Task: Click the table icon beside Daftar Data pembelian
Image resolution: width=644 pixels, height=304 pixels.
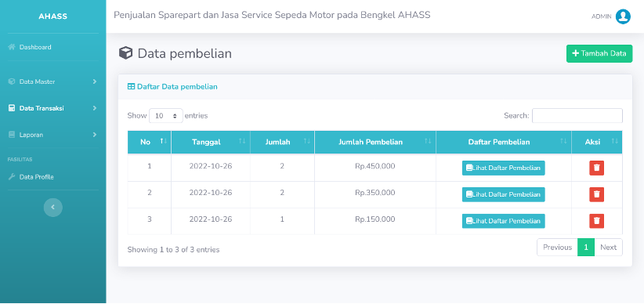Action: pos(131,87)
